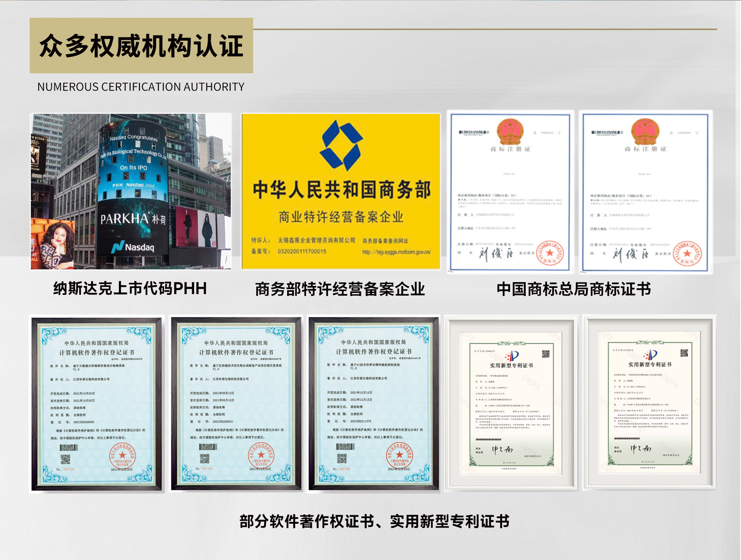The image size is (741, 560).
Task: Click the caption 中国商标总局商标证书
Action: (574, 289)
